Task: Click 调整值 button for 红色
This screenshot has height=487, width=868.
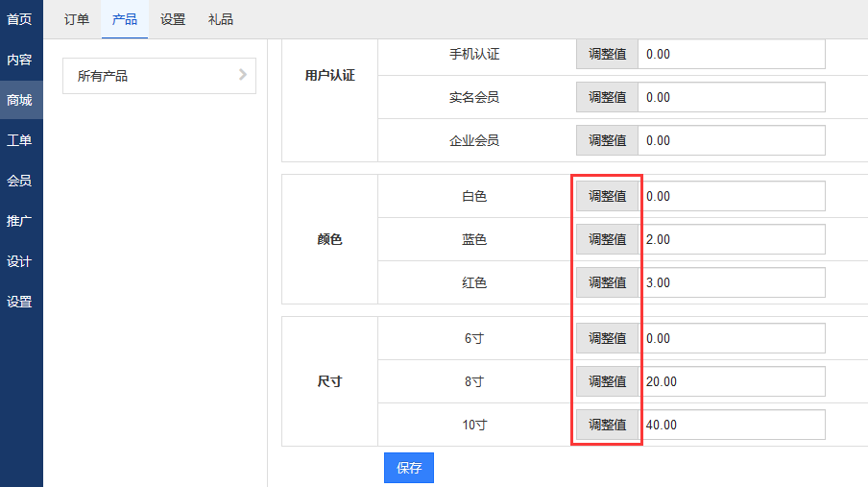Action: [x=607, y=282]
